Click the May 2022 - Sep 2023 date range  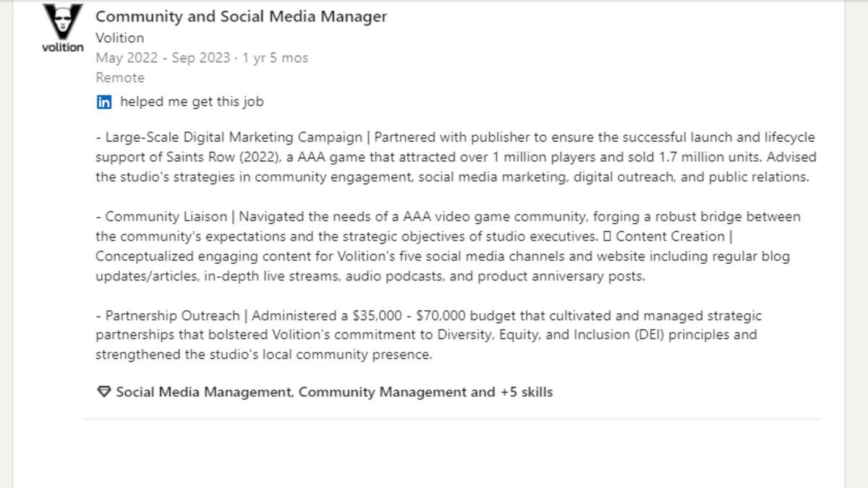161,58
